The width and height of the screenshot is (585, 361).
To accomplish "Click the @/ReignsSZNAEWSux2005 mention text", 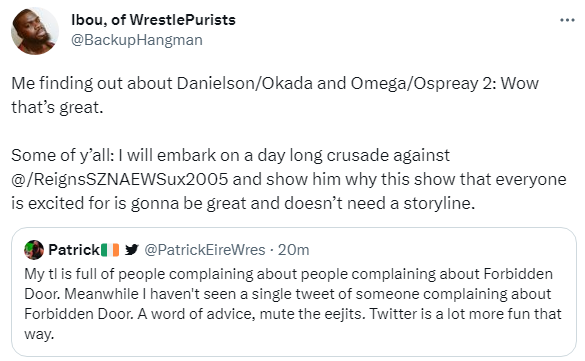I will tap(119, 179).
